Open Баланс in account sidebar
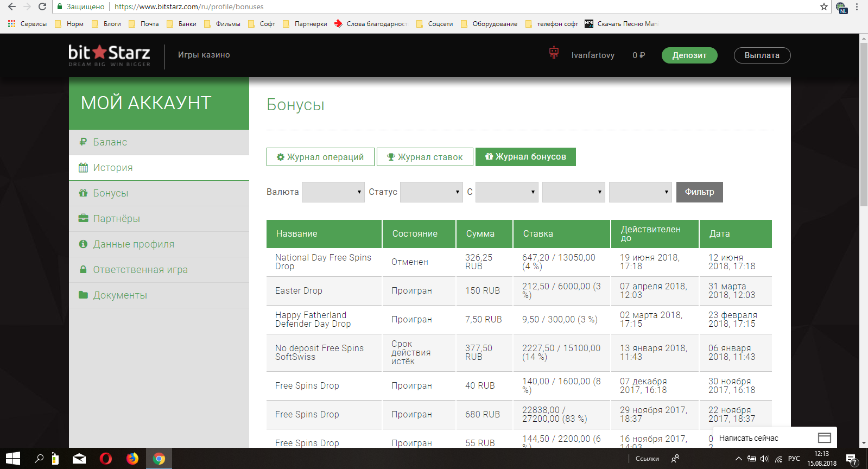868x469 pixels. click(110, 142)
